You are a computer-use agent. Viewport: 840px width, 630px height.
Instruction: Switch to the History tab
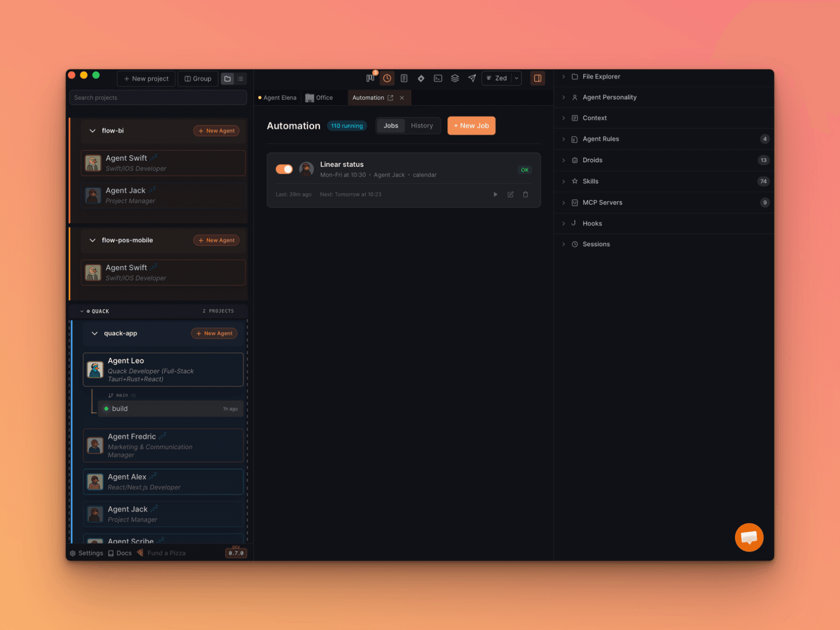coord(422,126)
